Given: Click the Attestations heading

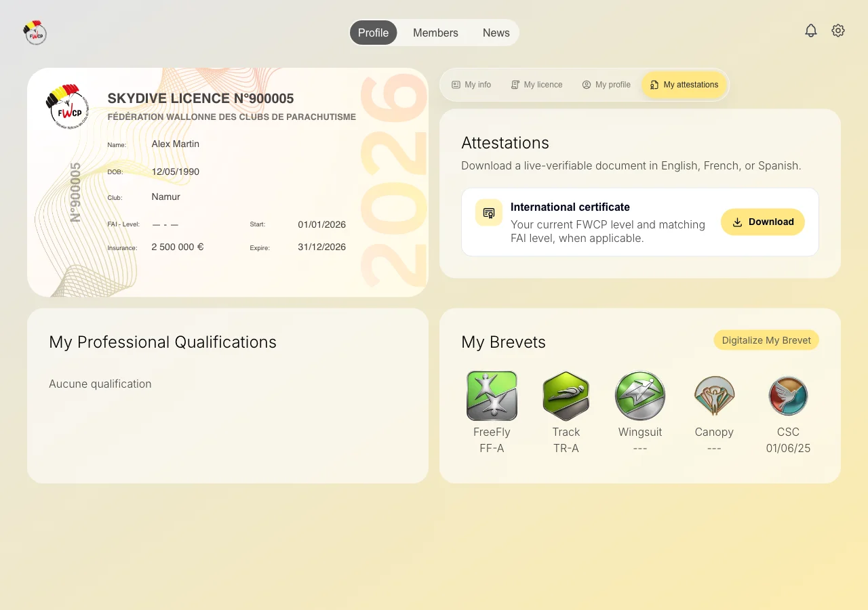Looking at the screenshot, I should point(505,142).
